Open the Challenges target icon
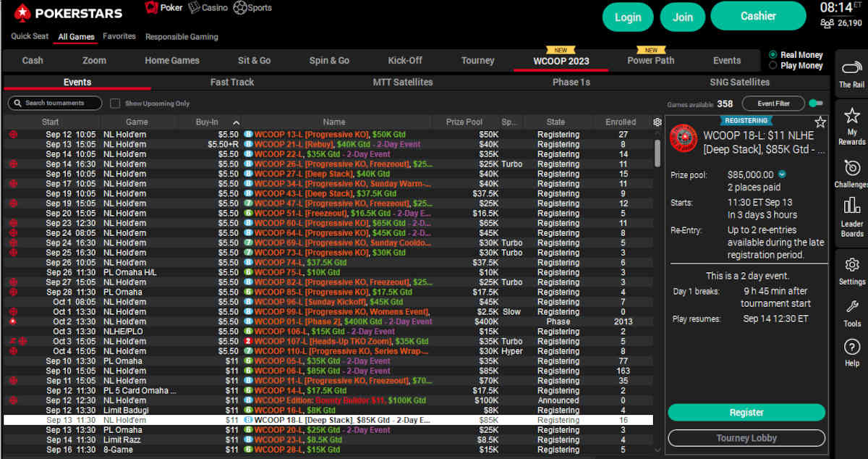The image size is (868, 459). pyautogui.click(x=851, y=167)
